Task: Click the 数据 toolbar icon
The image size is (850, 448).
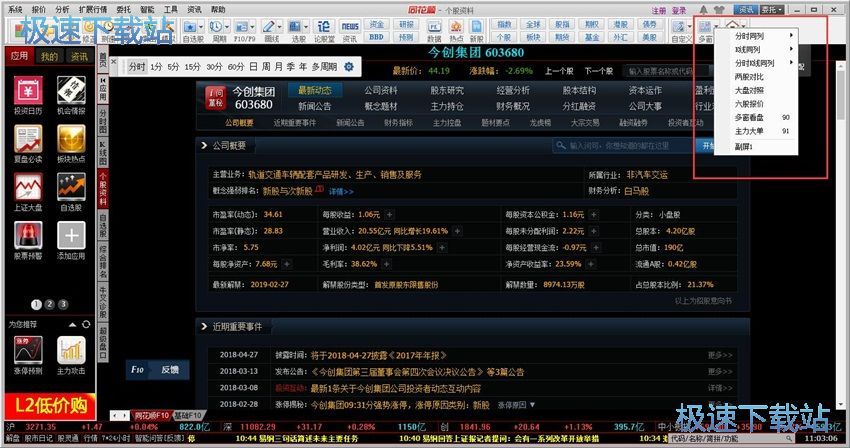Action: click(434, 27)
